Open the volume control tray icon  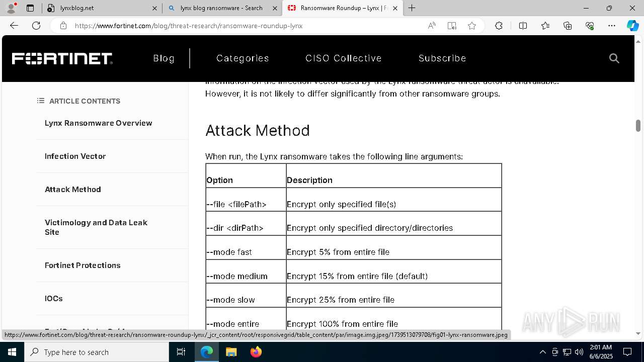click(579, 352)
